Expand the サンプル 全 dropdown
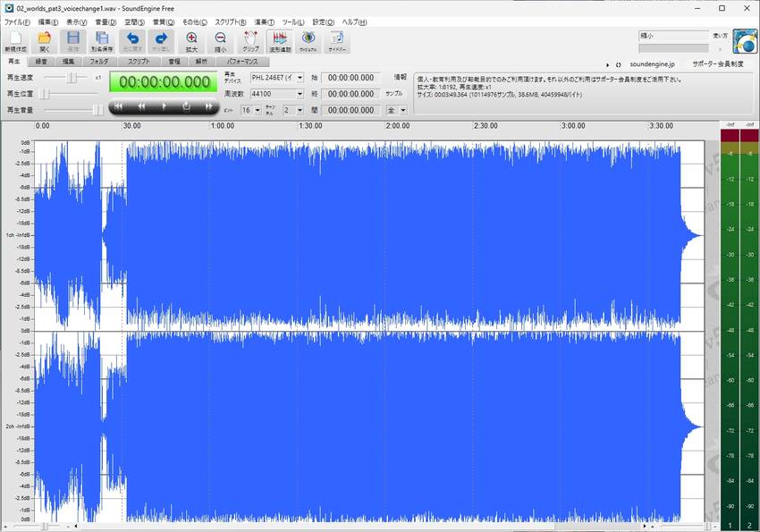 click(x=402, y=111)
